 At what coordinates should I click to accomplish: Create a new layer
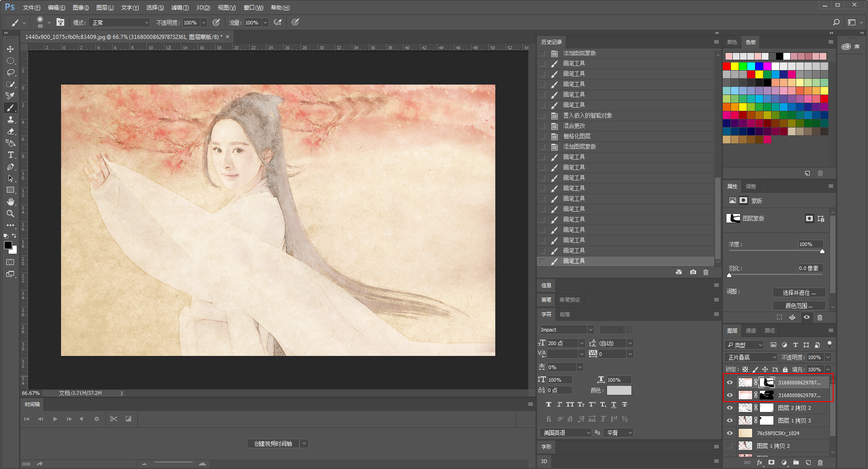click(x=808, y=463)
